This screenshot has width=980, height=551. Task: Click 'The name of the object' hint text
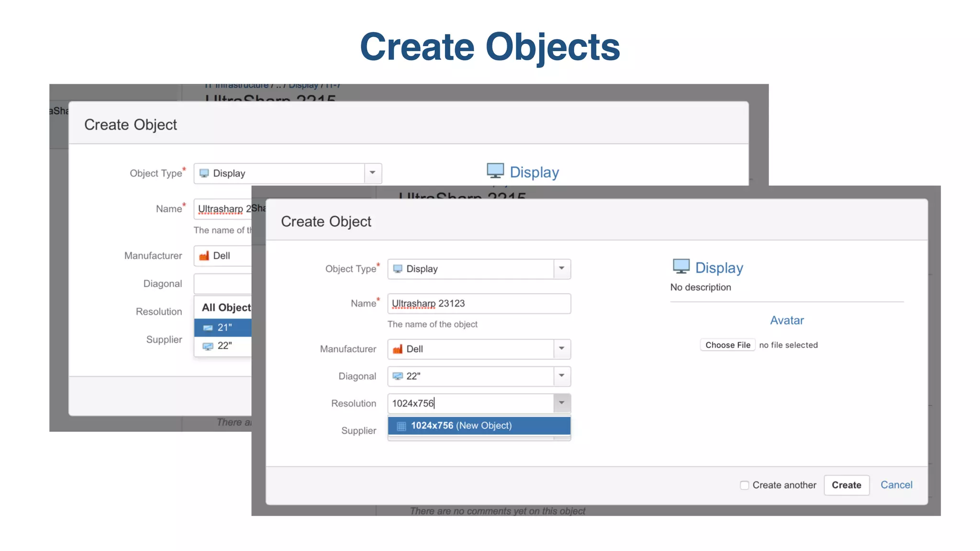tap(433, 324)
